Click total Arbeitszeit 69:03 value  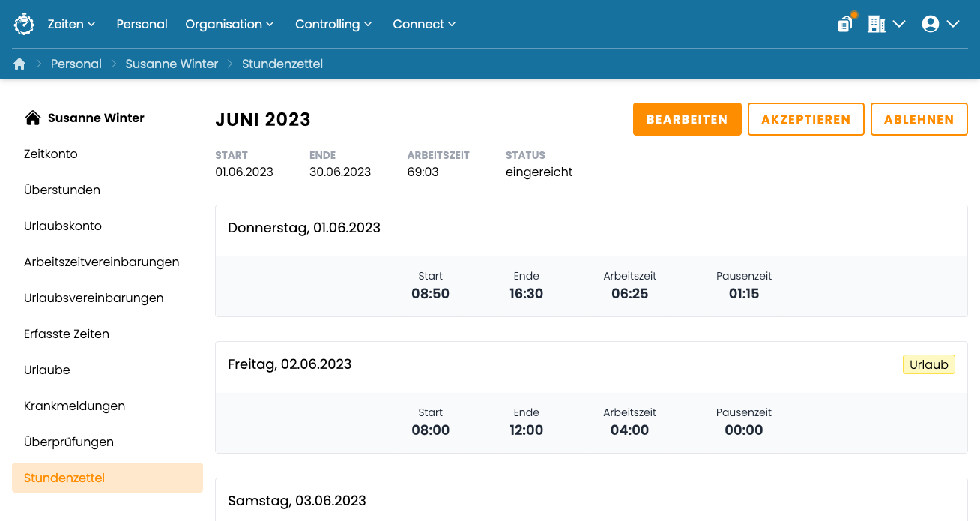423,172
